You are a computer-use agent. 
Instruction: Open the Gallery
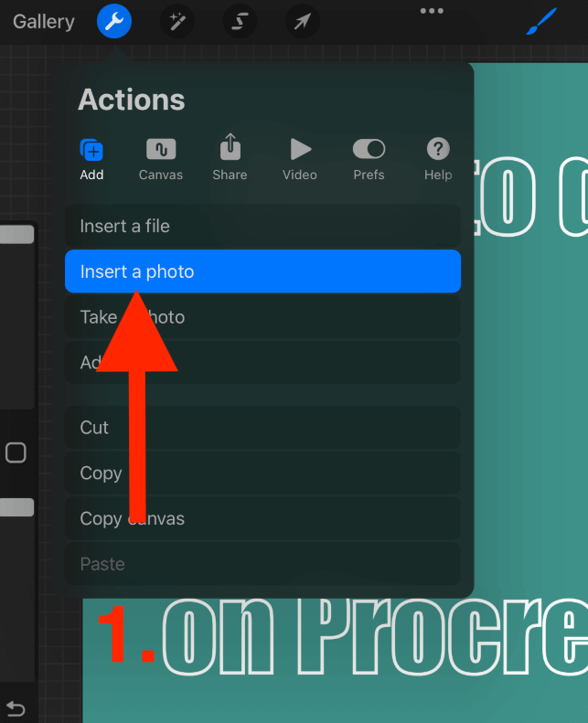tap(43, 22)
